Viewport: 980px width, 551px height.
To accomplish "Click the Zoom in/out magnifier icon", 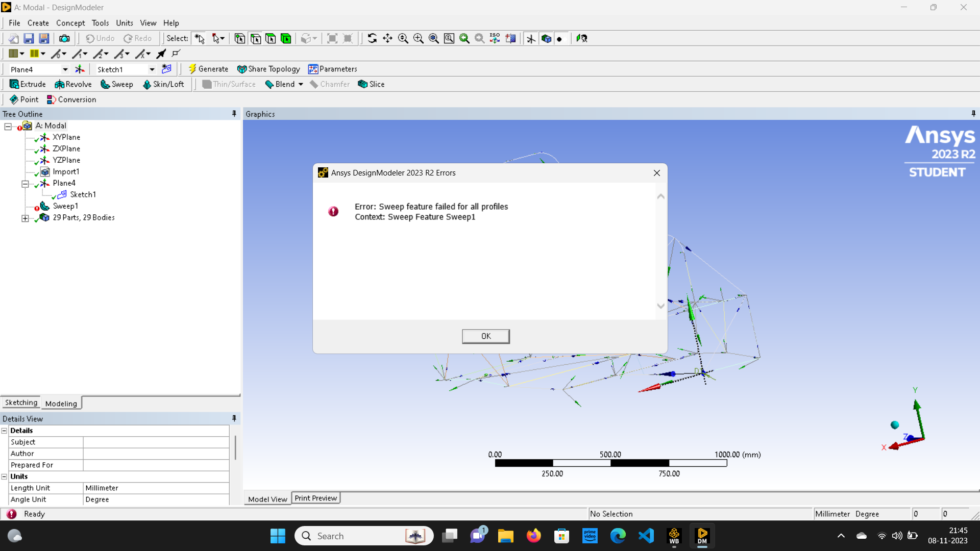I will click(403, 38).
